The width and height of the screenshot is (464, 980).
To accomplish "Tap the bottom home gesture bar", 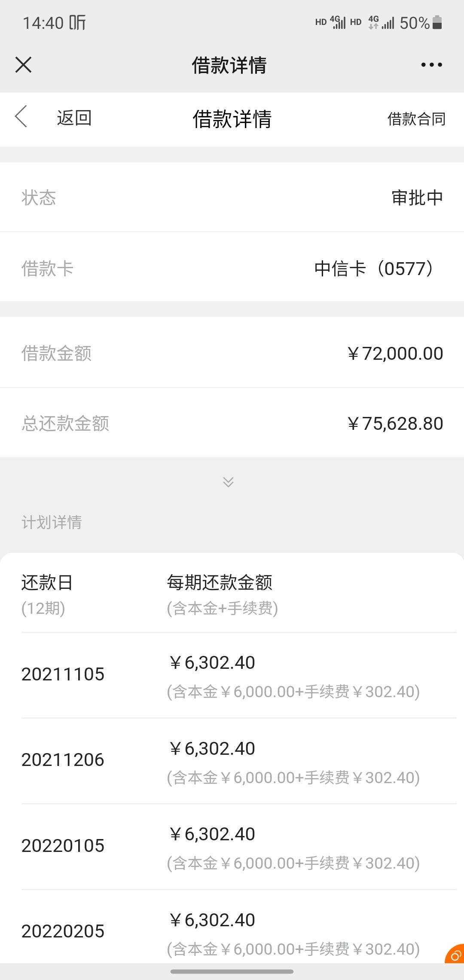I will (232, 971).
